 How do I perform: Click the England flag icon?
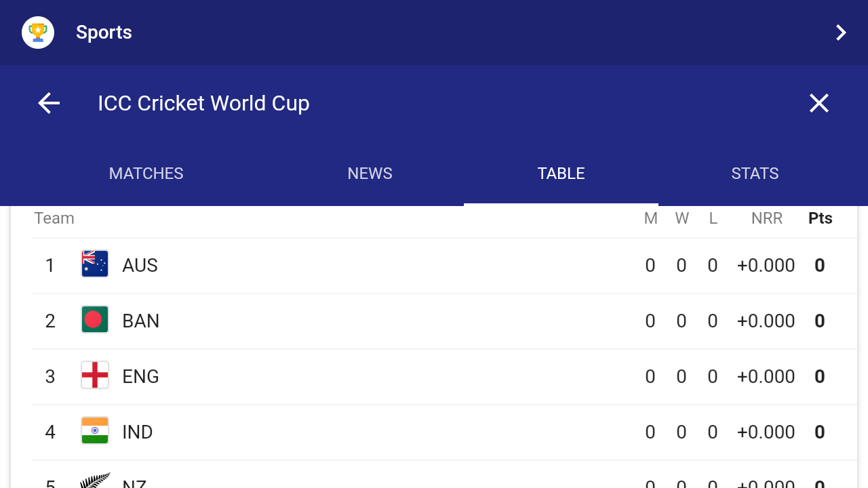pyautogui.click(x=95, y=375)
